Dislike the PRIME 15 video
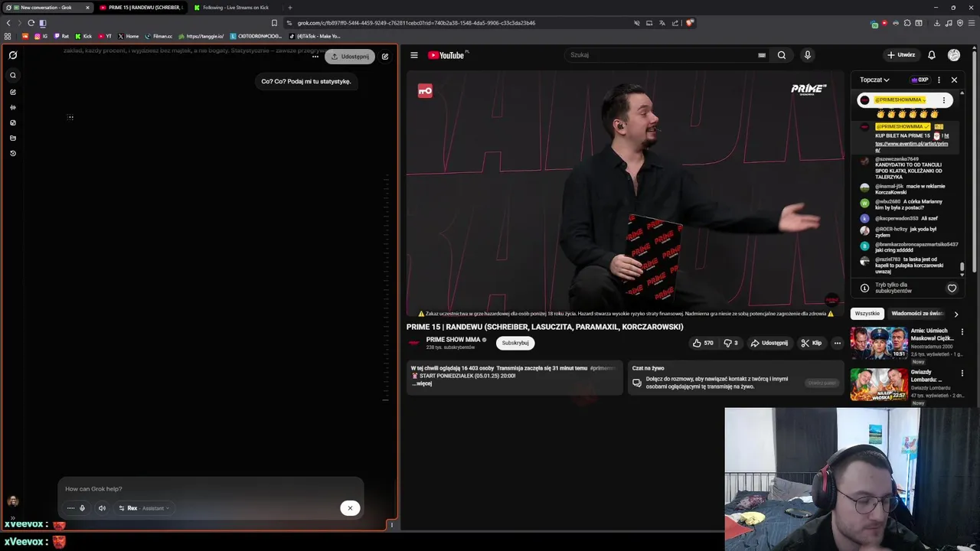The image size is (980, 551). 731,343
